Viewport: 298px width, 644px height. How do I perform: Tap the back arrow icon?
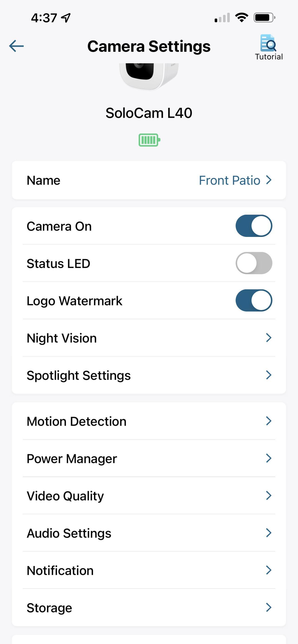pos(16,46)
